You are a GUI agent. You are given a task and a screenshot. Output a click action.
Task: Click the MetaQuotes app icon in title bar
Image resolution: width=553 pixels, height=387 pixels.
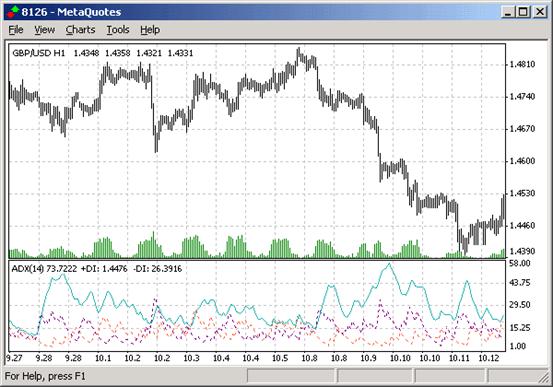coord(13,12)
